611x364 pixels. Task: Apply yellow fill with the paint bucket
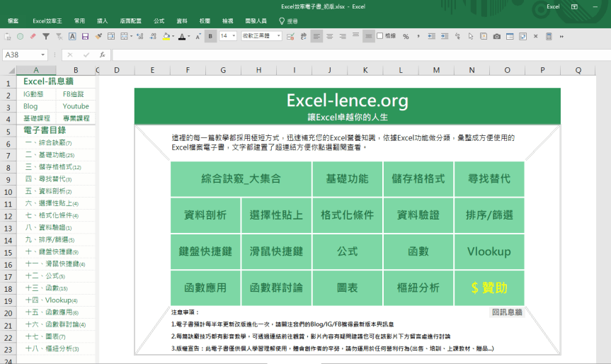pos(166,36)
